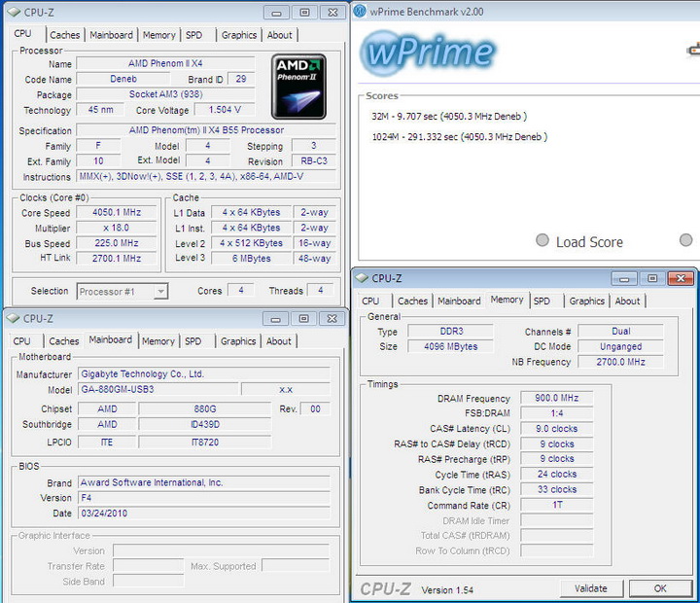Viewport: 700px width, 603px height.
Task: Open Graphics tab in Memory CPU-Z window
Action: (x=586, y=301)
